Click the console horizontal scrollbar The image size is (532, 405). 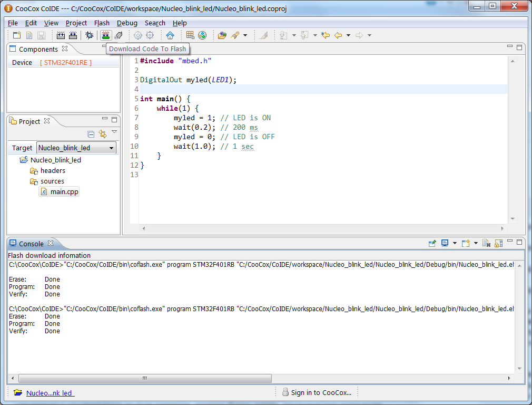click(x=145, y=378)
